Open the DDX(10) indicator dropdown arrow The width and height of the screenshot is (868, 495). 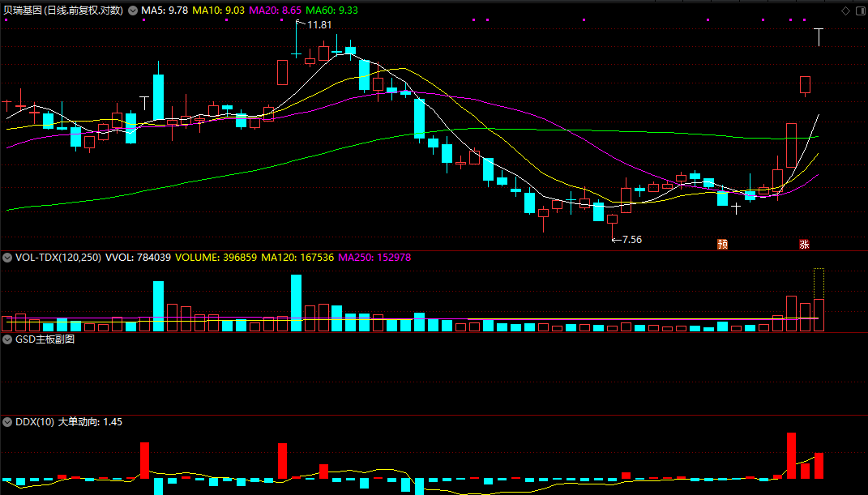click(x=7, y=422)
